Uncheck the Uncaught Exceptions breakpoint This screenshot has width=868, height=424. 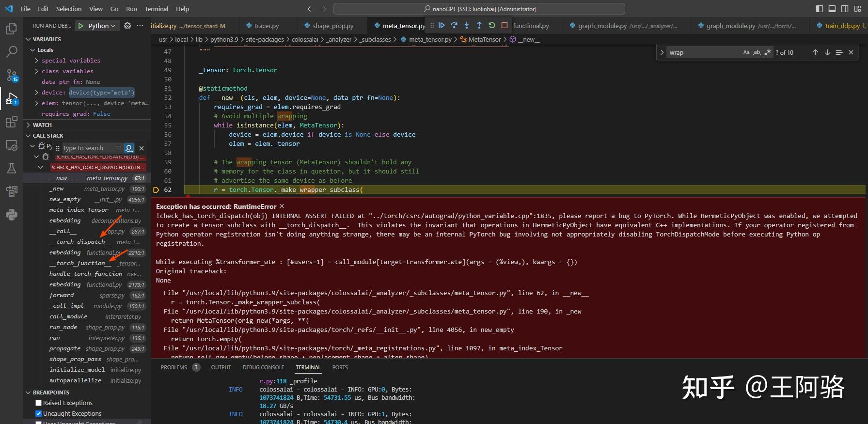pyautogui.click(x=39, y=414)
